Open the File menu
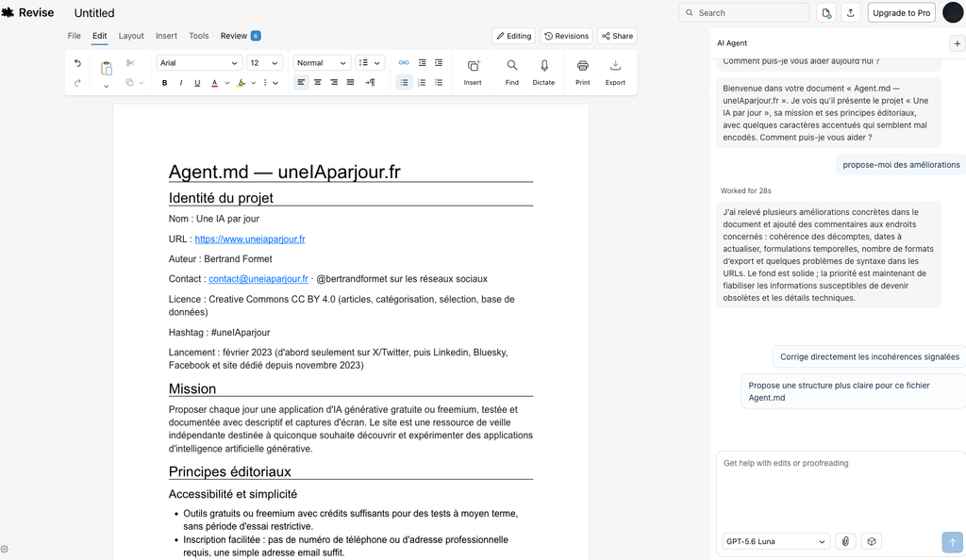The width and height of the screenshot is (966, 560). [74, 36]
